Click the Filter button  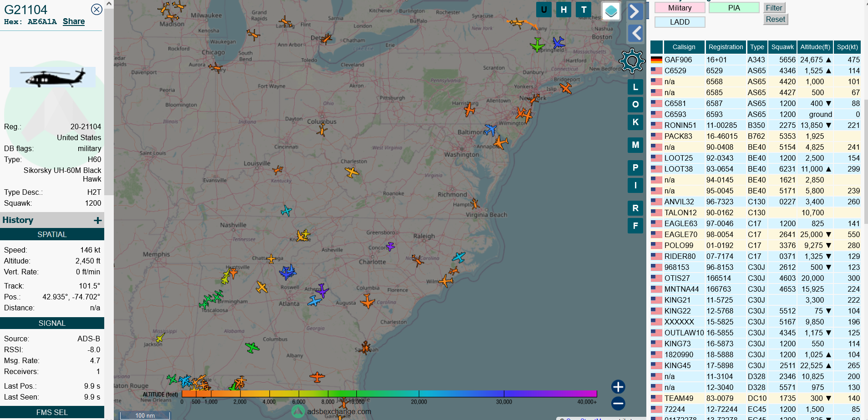774,8
